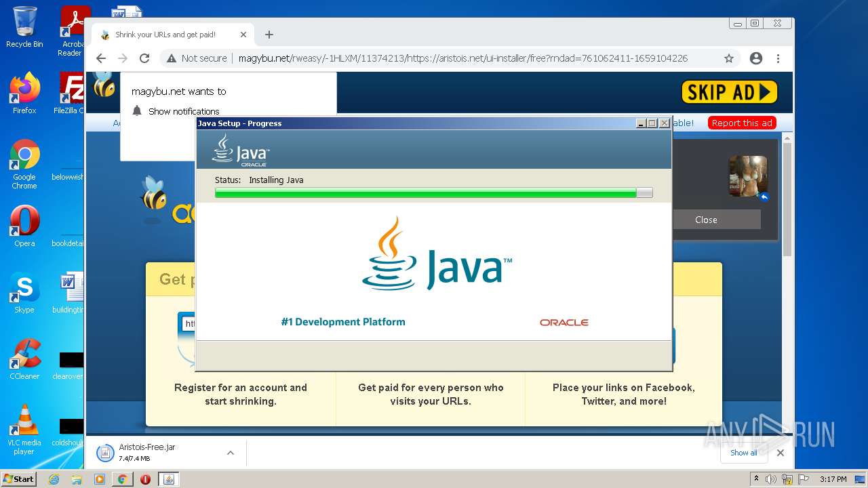The height and width of the screenshot is (488, 868).
Task: Select the Shrink your URLs tab
Action: (174, 35)
